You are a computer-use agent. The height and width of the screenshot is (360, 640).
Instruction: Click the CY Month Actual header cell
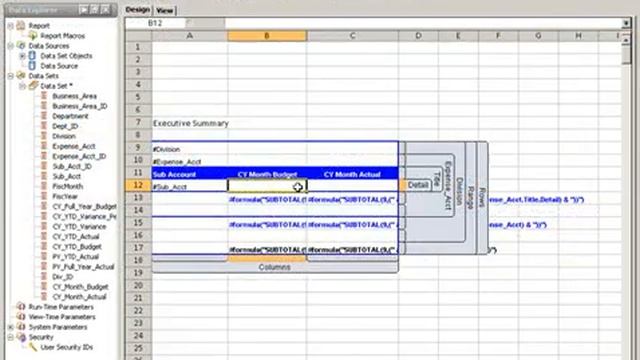tap(352, 174)
